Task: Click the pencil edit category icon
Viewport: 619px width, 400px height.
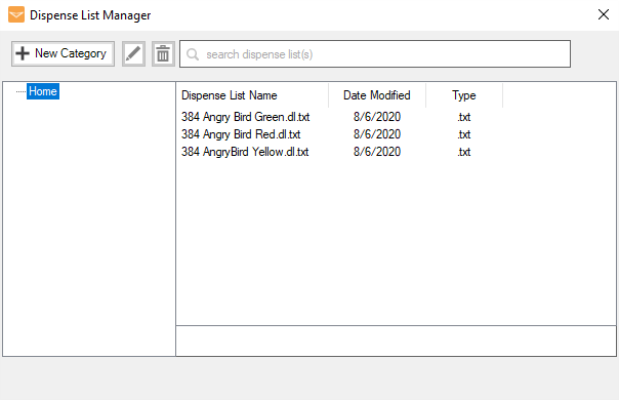Action: (x=133, y=54)
